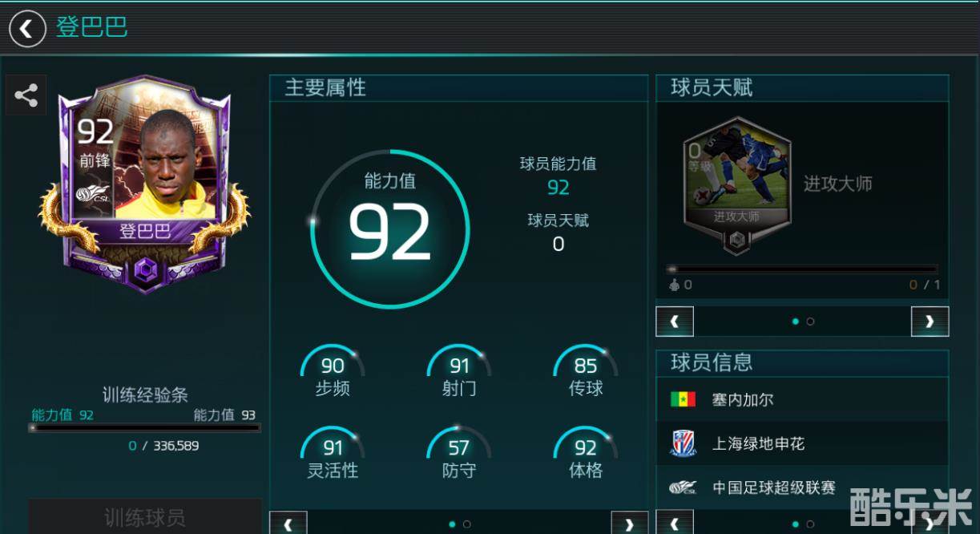Tap the 上海绿地申花 club crest
Viewport: 980px width, 534px height.
pyautogui.click(x=683, y=443)
